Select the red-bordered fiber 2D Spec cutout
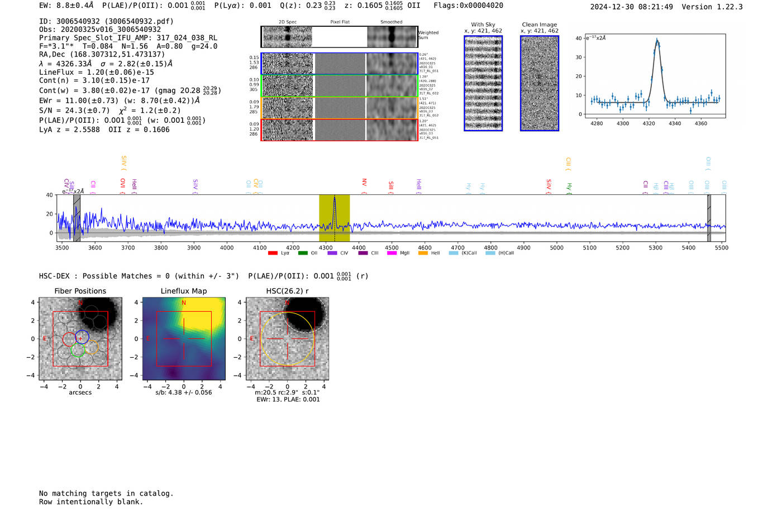Viewport: 782px width, 532px height. coord(288,130)
